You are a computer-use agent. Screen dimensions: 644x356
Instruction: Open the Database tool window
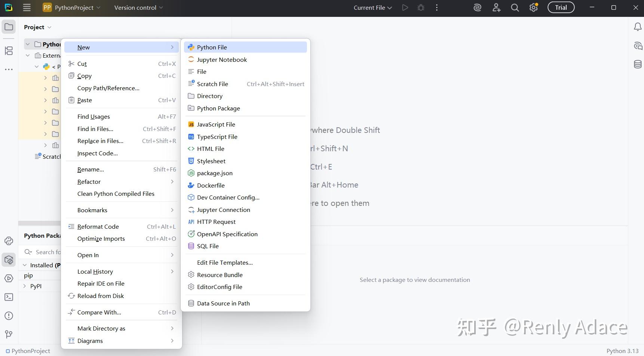(638, 64)
